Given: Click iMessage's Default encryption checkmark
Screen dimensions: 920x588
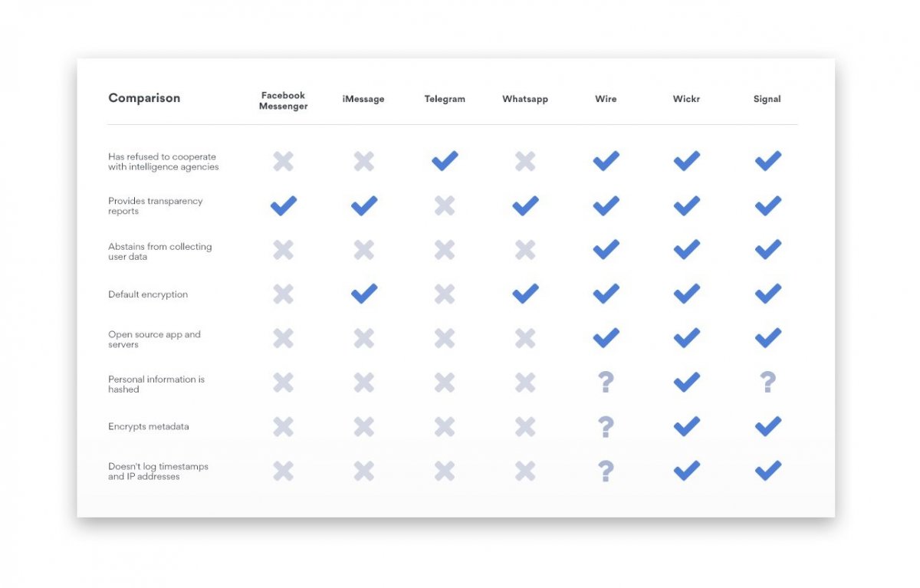Looking at the screenshot, I should tap(364, 294).
